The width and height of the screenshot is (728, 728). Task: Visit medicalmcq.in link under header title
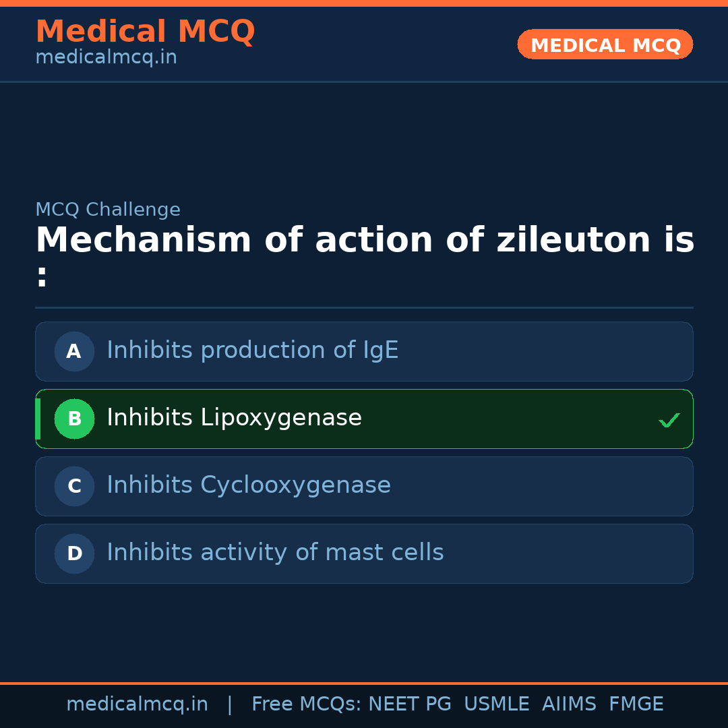pyautogui.click(x=106, y=58)
